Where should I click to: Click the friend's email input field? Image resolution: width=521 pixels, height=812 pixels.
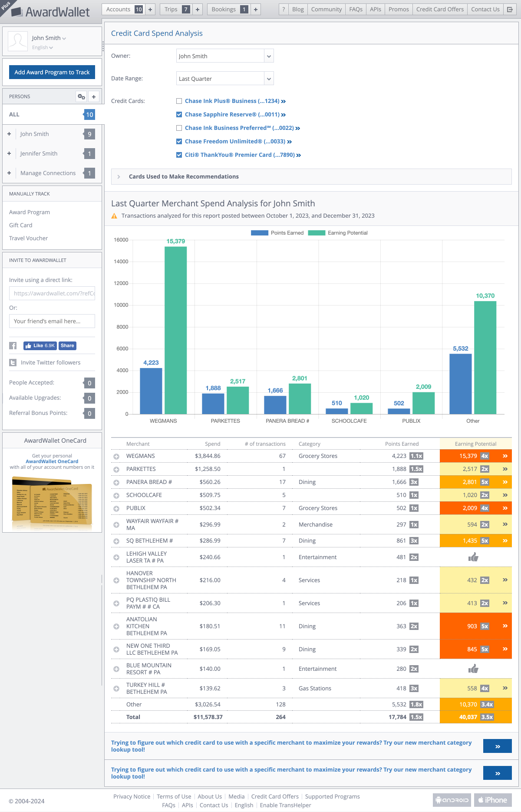52,321
